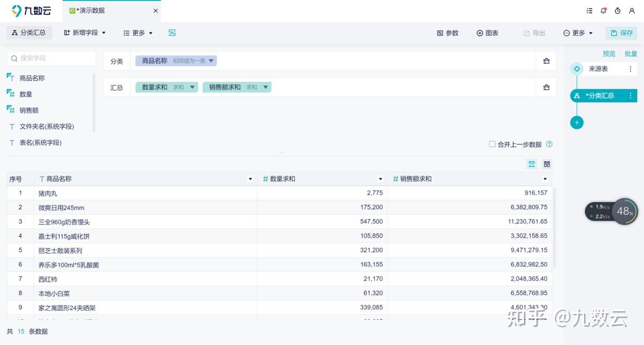Open the 数量求和 column filter dropdown

[380, 179]
